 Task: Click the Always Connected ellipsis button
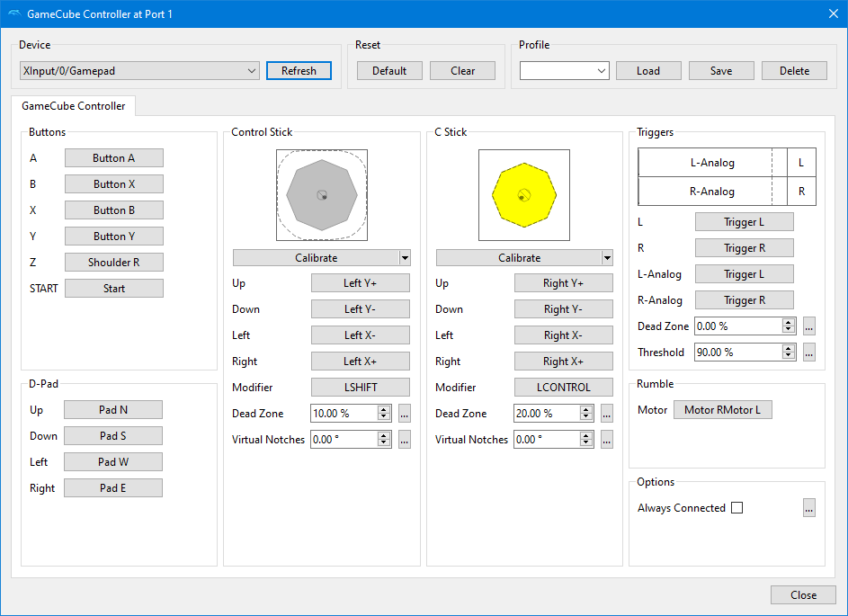click(809, 508)
